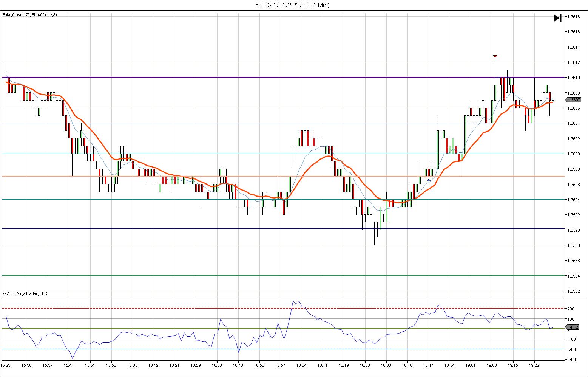Click the 18:40 time axis label
Screen dimensions: 588x377
tap(407, 366)
